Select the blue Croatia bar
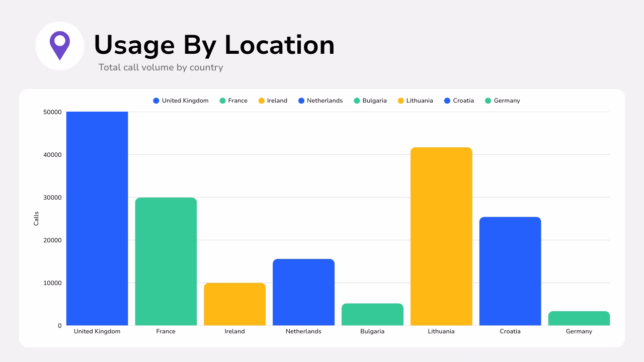644x362 pixels. (x=510, y=271)
